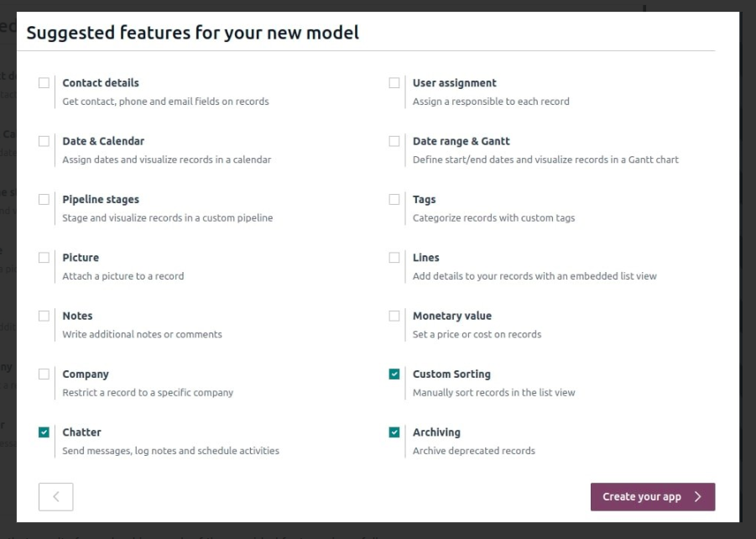Check the User assignment feature

pyautogui.click(x=394, y=83)
